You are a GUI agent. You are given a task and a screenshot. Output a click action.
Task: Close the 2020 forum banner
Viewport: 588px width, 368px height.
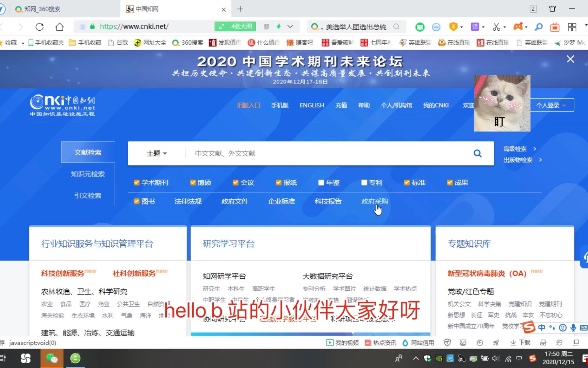point(570,59)
